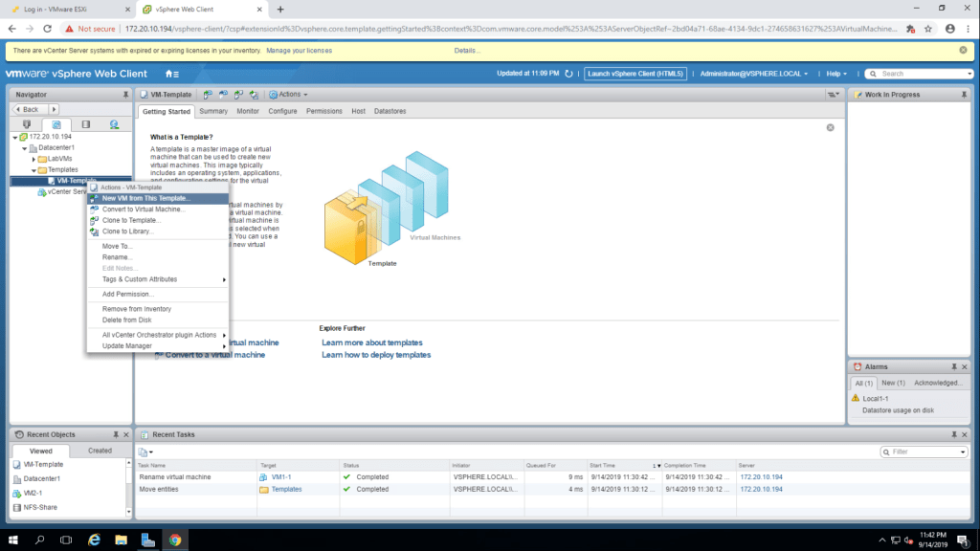Click the refresh icon beside the update time
This screenshot has width=980, height=551.
point(568,74)
